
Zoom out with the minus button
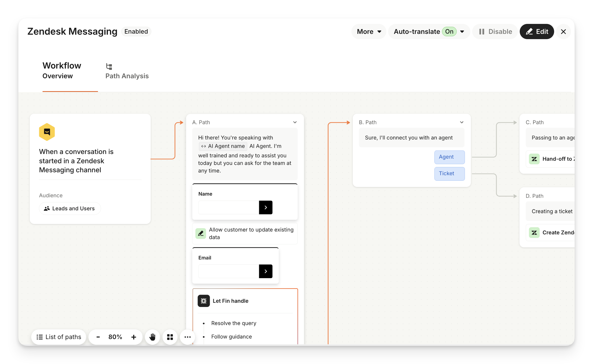click(98, 337)
